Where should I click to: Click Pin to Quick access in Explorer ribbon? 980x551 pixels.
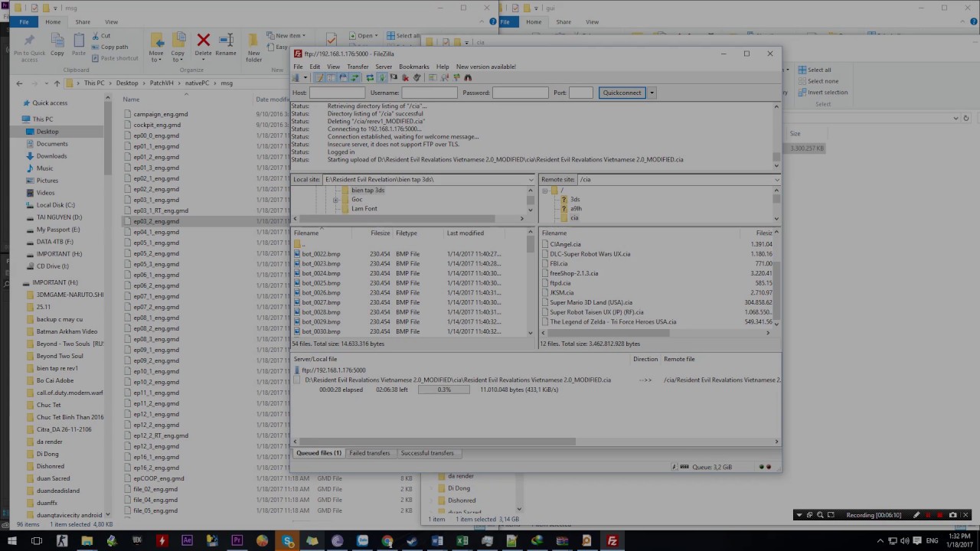point(29,47)
